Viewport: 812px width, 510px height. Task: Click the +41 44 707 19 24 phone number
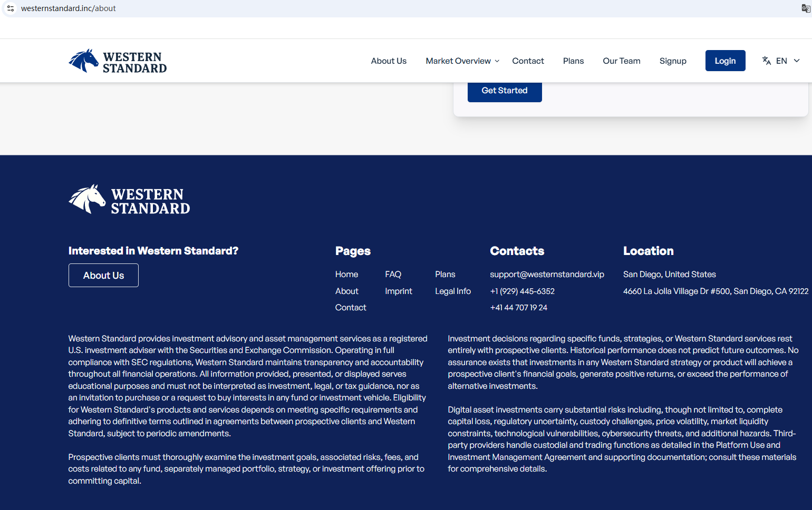518,308
